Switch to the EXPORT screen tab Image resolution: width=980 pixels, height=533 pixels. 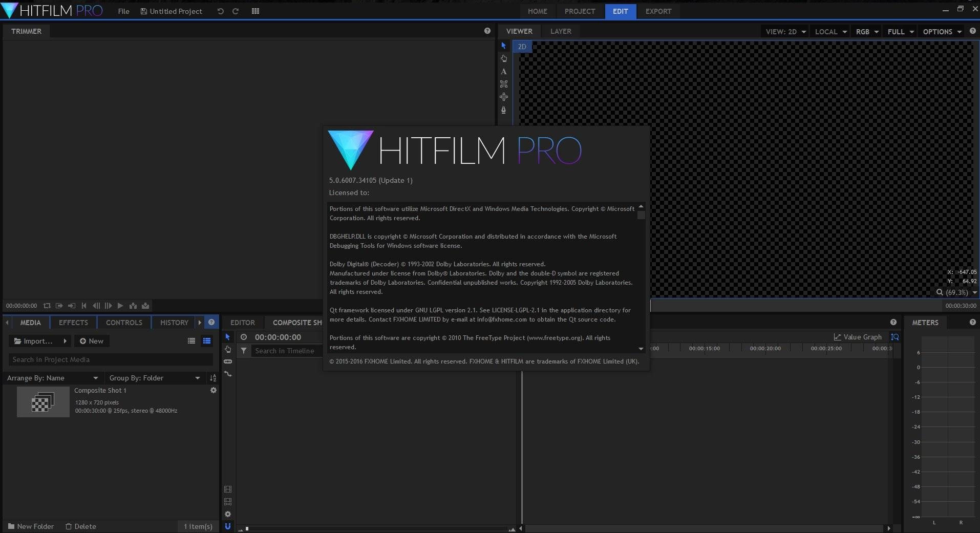tap(658, 11)
